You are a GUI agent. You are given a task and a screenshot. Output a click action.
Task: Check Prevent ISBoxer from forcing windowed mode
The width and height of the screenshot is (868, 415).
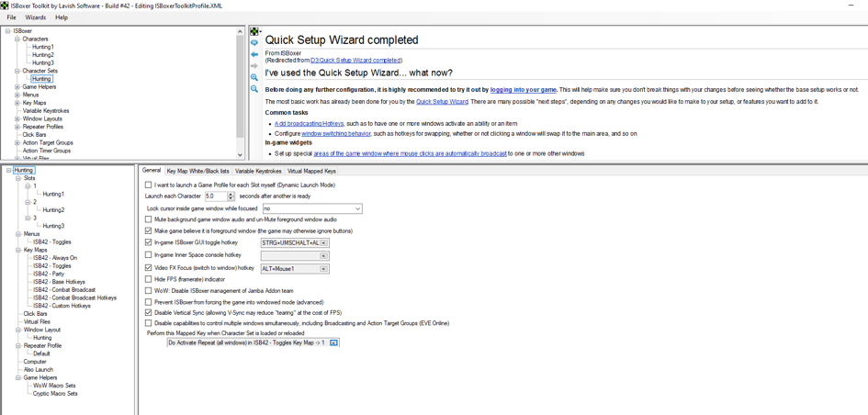(148, 302)
